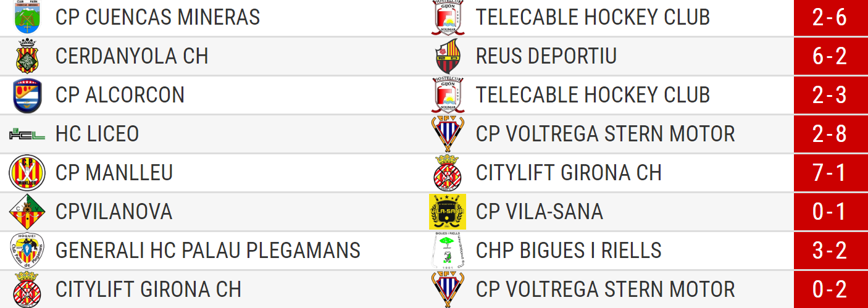
Task: Open the 0-1 CPVilanova match score
Action: 829,212
